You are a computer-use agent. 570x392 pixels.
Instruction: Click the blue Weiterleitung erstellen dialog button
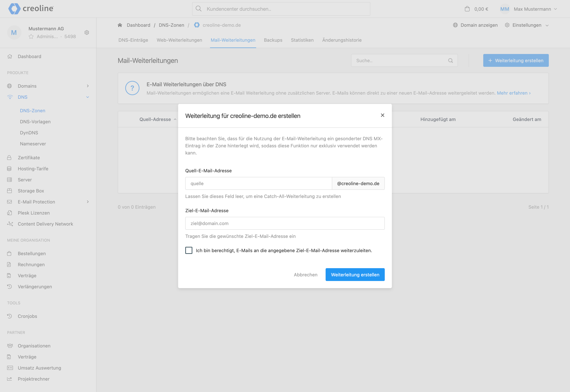click(355, 275)
